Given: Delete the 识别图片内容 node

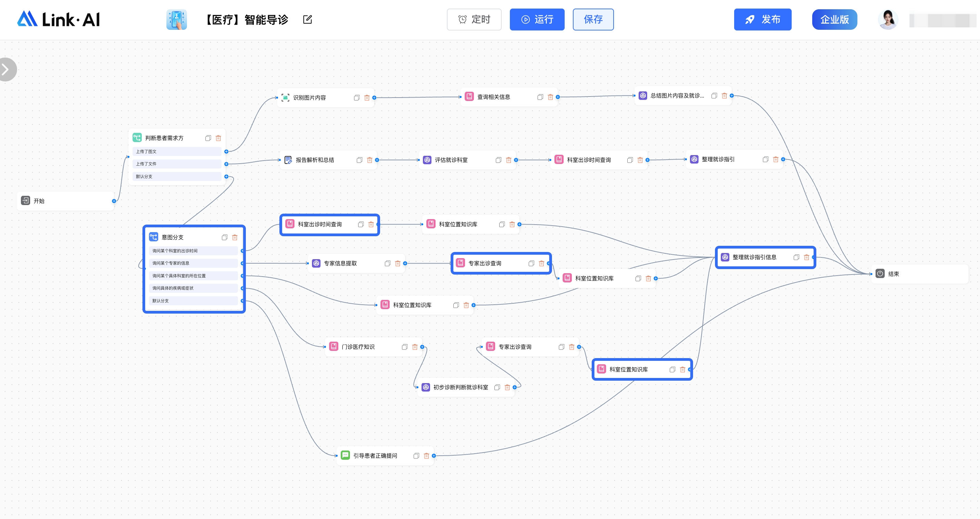Looking at the screenshot, I should tap(367, 98).
